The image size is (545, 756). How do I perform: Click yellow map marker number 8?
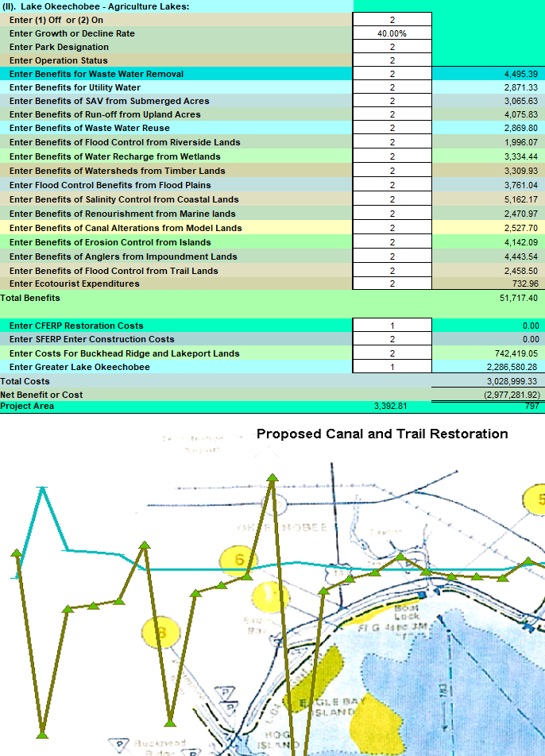click(x=161, y=633)
